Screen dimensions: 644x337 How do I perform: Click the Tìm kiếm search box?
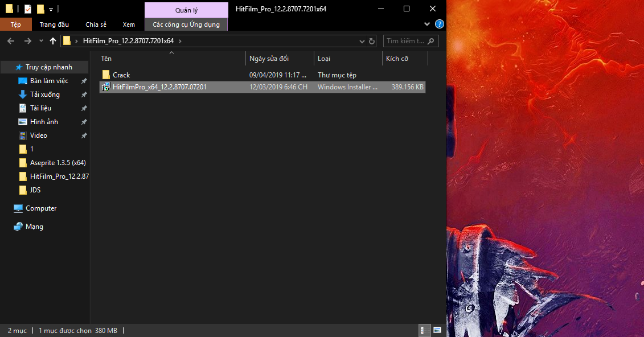404,41
